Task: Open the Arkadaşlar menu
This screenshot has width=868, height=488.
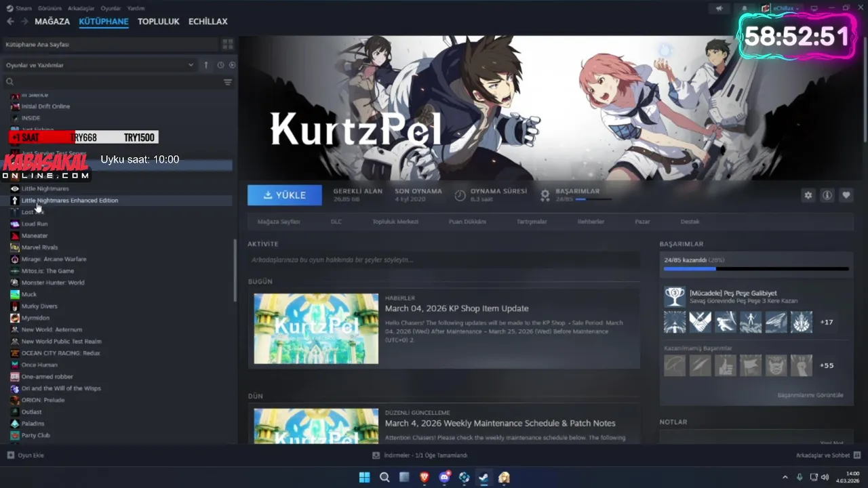Action: (x=81, y=8)
